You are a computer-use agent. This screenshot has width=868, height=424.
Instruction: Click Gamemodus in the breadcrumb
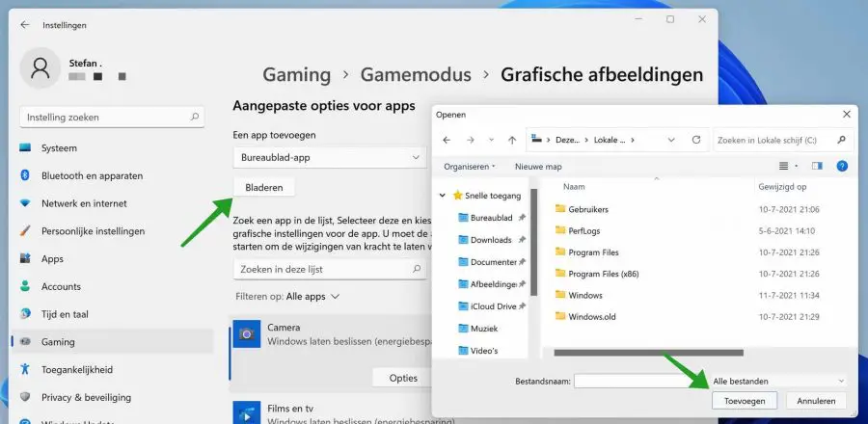coord(416,74)
